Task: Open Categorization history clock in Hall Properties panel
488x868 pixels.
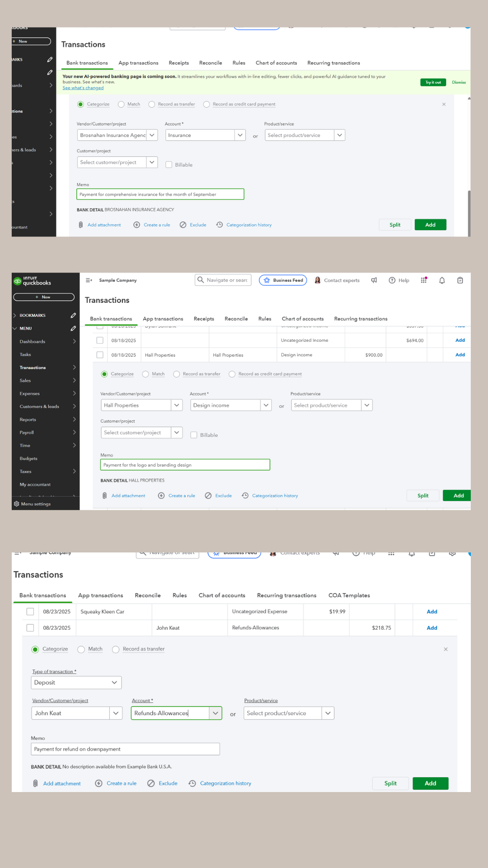Action: pos(245,496)
